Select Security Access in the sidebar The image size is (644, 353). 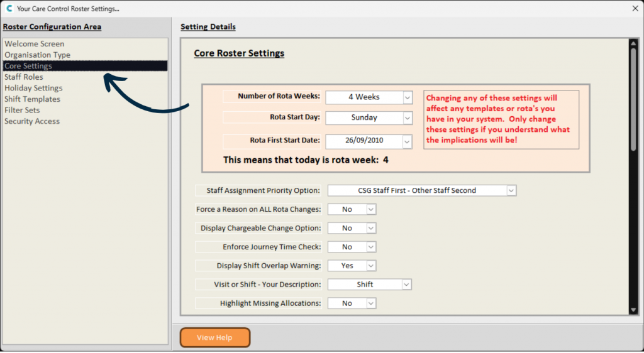click(x=32, y=121)
